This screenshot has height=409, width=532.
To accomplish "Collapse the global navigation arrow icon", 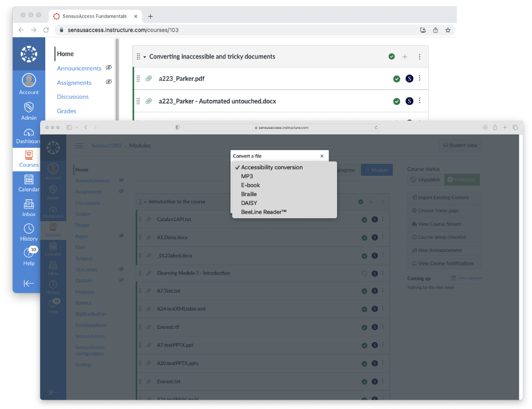I will pyautogui.click(x=29, y=283).
